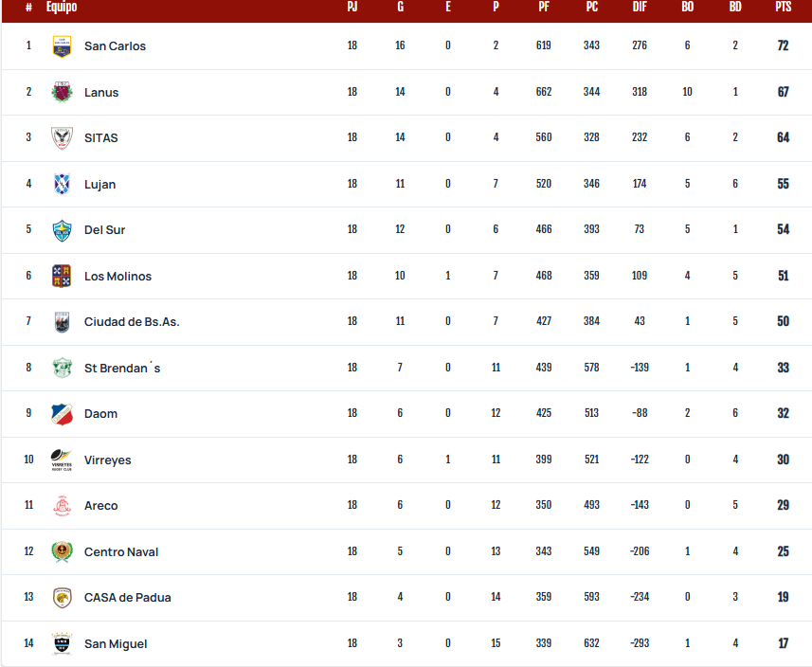Screen dimensions: 812x667
Task: Open the Ciudad de Bs.As. team link
Action: click(132, 322)
